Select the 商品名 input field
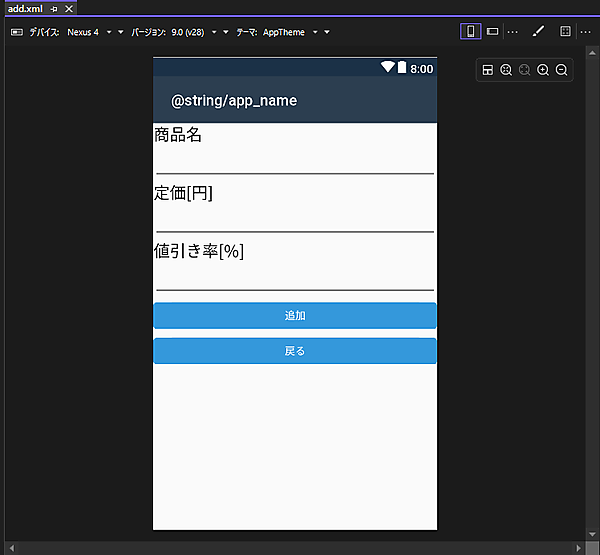 [295, 162]
